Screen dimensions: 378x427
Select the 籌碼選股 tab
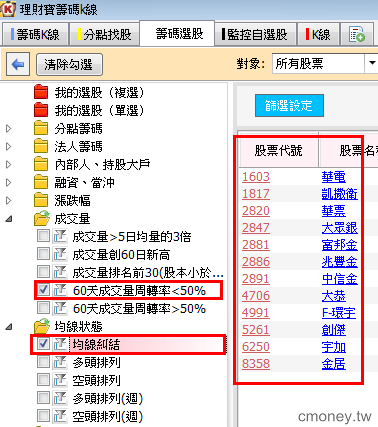[177, 33]
